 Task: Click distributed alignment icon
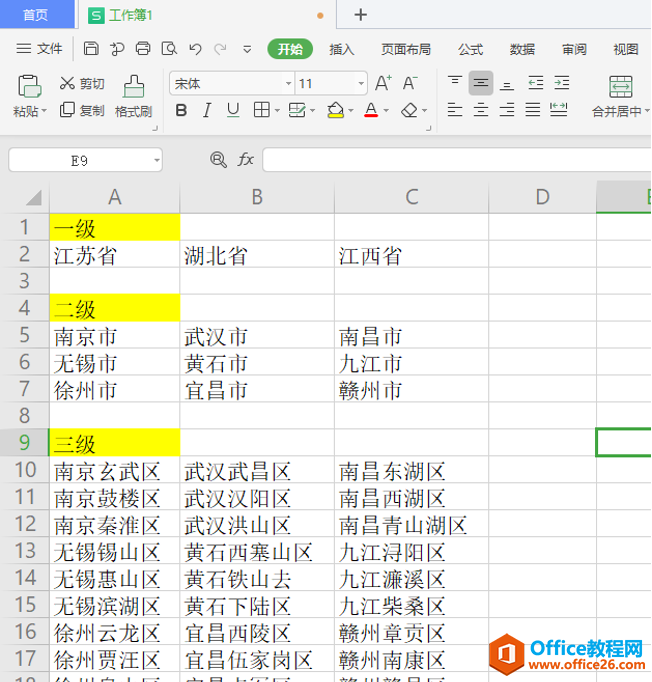[x=558, y=110]
